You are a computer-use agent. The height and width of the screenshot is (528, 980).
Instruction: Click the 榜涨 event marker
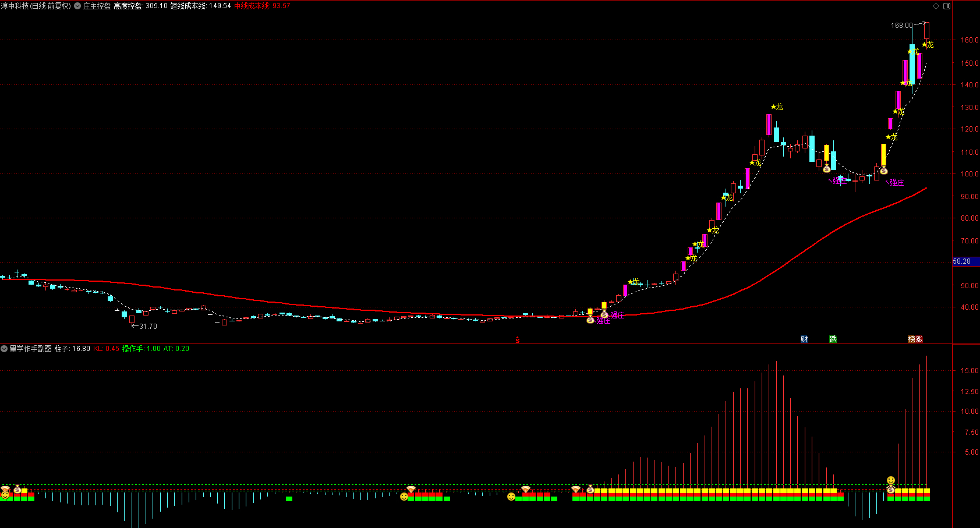click(x=915, y=339)
